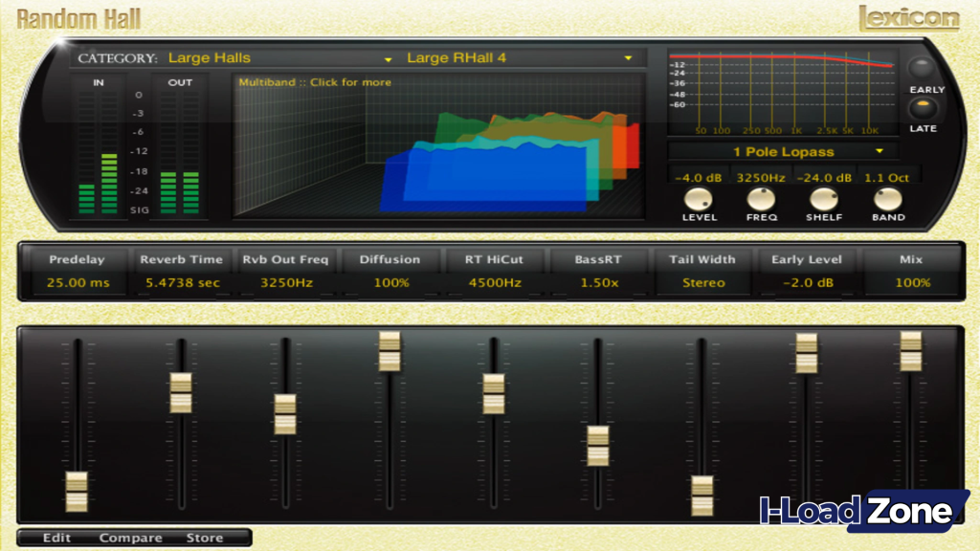
Task: Select the BassRT 1.50x value
Action: click(x=599, y=283)
